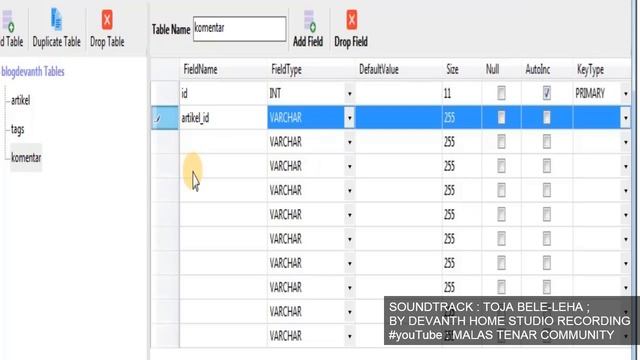Click the Duplicate Table icon
The height and width of the screenshot is (360, 640).
[x=56, y=20]
